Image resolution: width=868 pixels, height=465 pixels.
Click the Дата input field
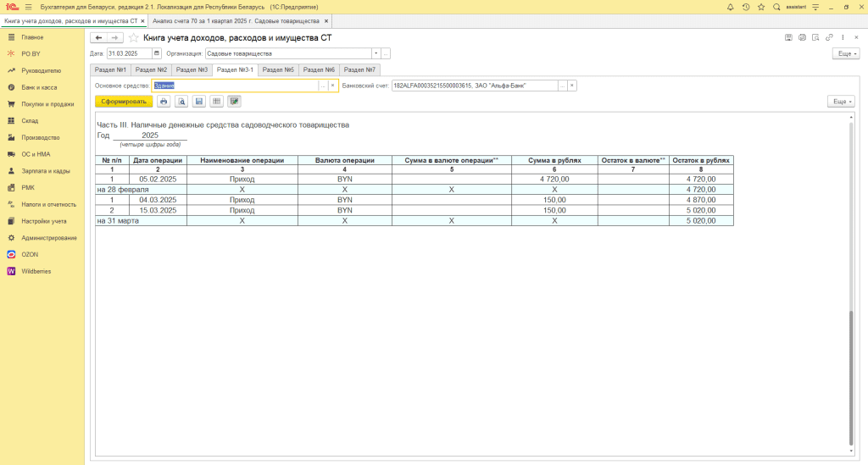click(129, 53)
